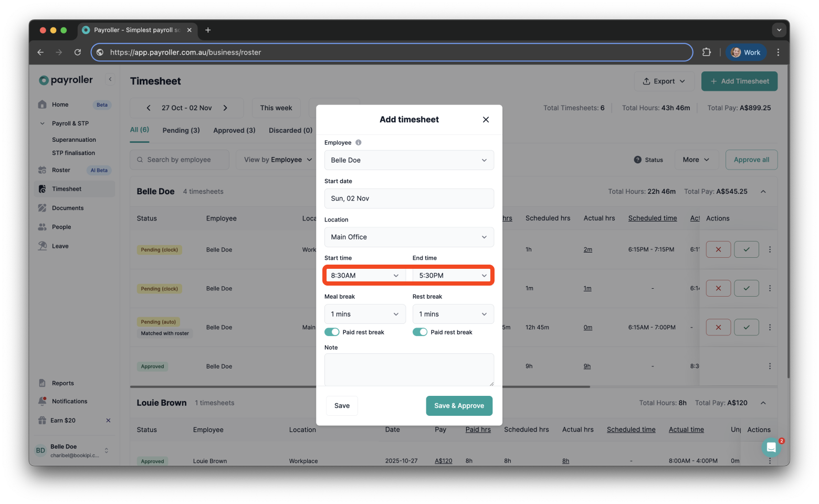Open the Status help icon
The width and height of the screenshot is (819, 504).
(637, 160)
